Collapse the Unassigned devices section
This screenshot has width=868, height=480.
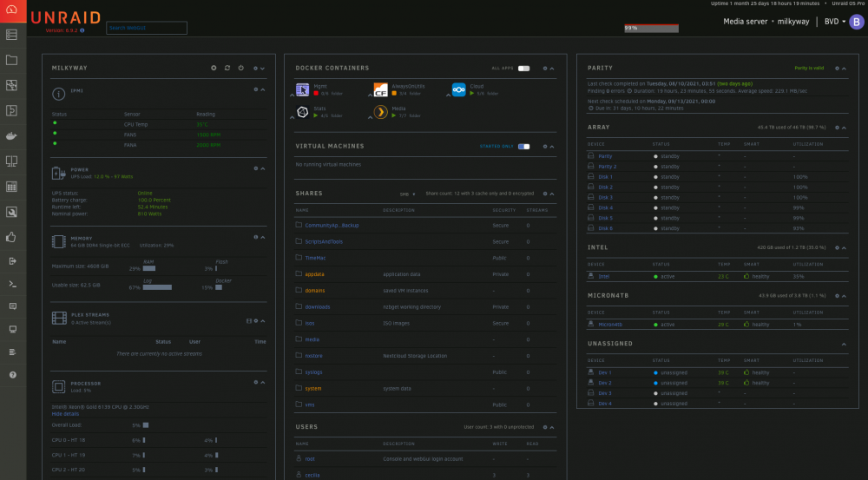844,345
